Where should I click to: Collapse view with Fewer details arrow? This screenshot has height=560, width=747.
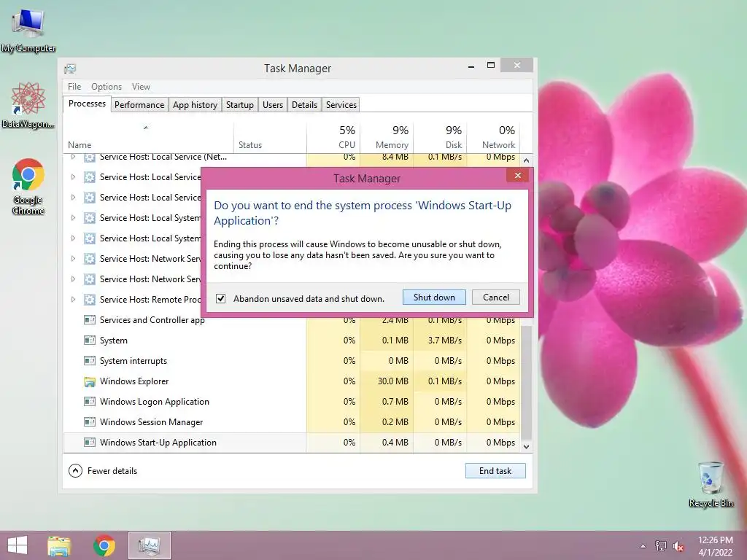[x=75, y=471]
